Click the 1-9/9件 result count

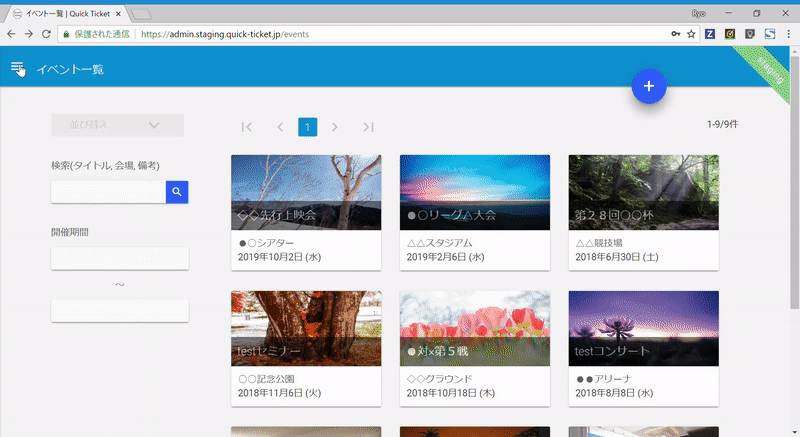tap(722, 124)
